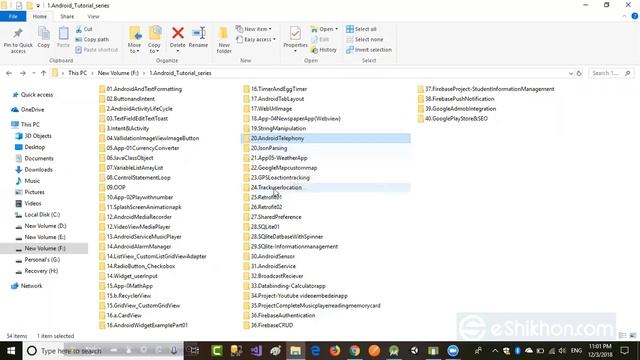Go forward in navigation history
640x360 pixels.
23,73
